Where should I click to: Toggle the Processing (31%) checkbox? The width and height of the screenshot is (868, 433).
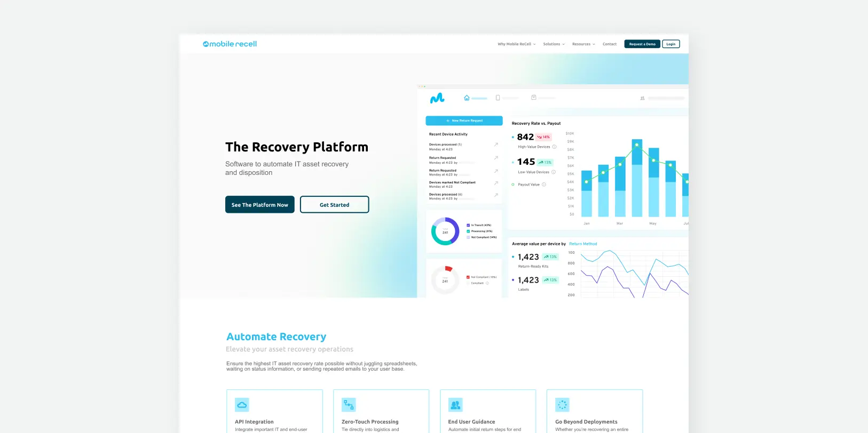468,231
